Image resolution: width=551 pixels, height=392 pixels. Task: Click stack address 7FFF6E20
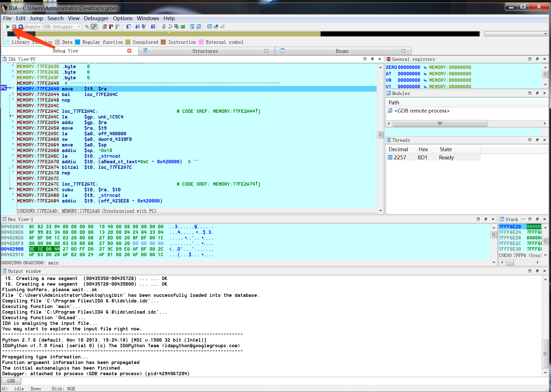[x=510, y=227]
